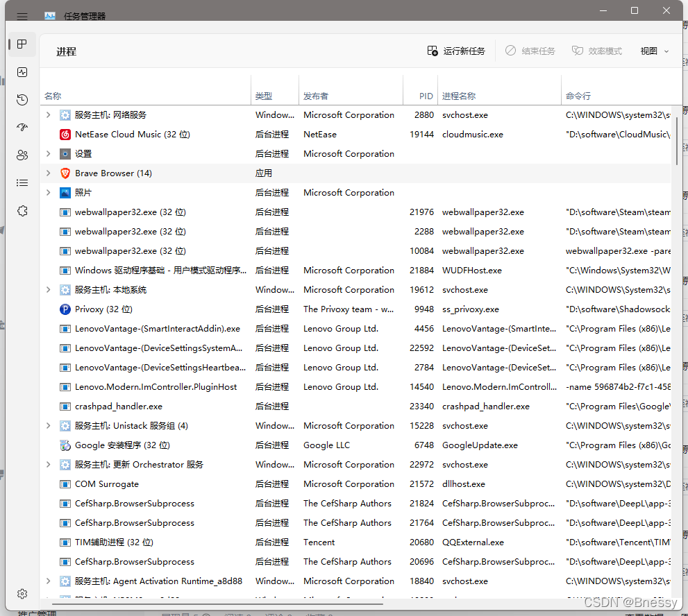Click the NetEase Cloud Music icon
Viewport: 688px width, 616px height.
(x=65, y=135)
